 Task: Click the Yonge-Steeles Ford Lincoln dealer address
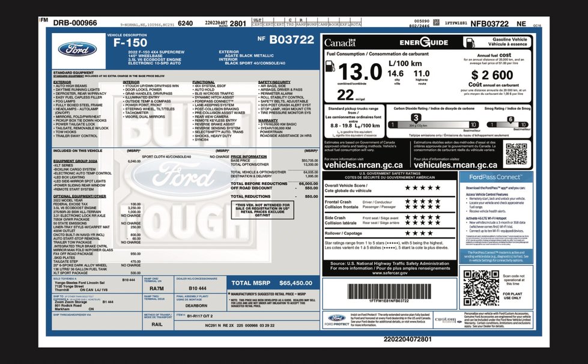tap(80, 287)
